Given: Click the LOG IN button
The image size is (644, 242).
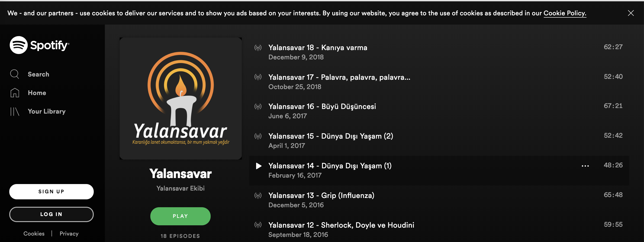Looking at the screenshot, I should click(52, 214).
